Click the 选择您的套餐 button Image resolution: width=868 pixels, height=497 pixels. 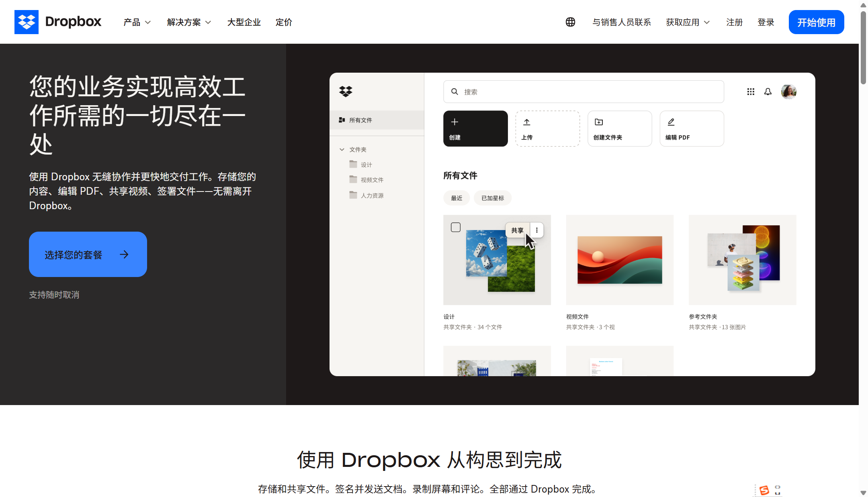[x=88, y=254]
